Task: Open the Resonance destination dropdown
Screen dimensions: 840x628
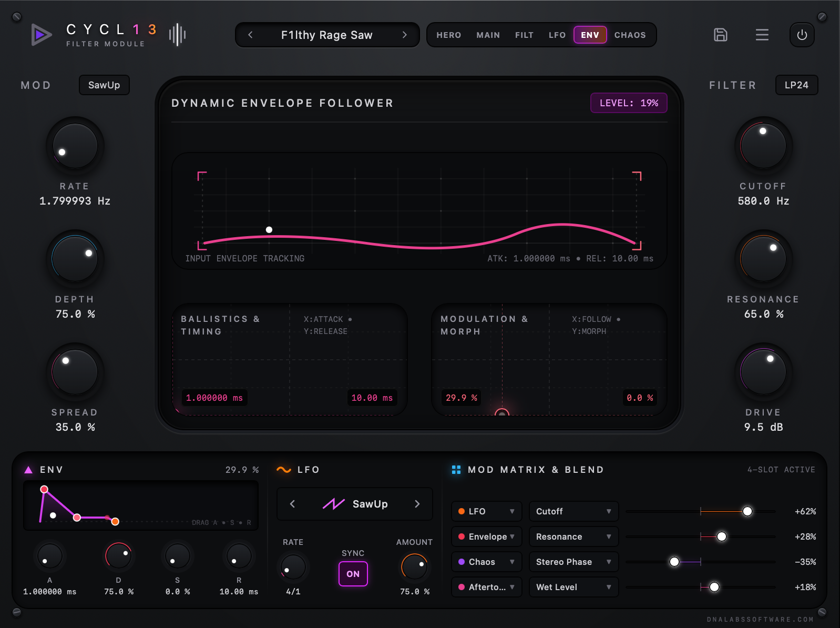Action: 573,536
